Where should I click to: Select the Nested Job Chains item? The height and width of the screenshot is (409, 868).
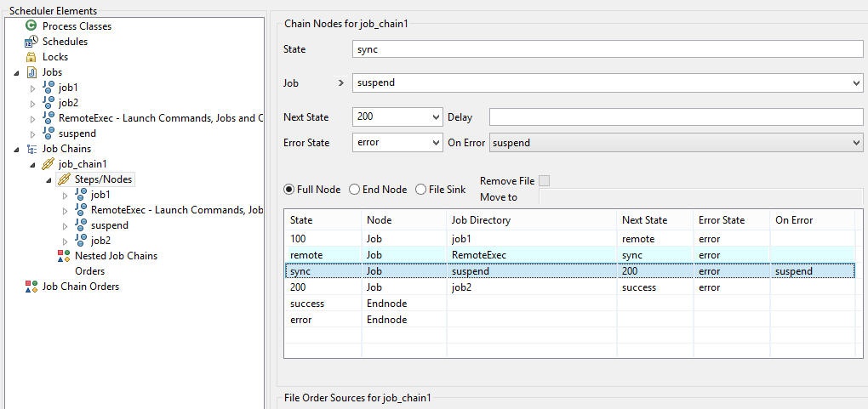tap(117, 256)
